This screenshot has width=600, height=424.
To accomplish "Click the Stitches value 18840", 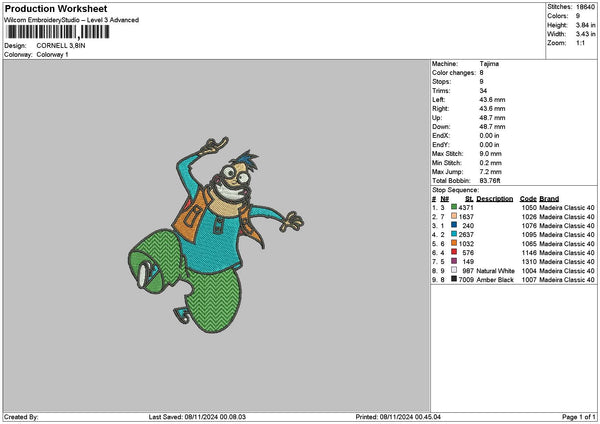I will (x=585, y=7).
